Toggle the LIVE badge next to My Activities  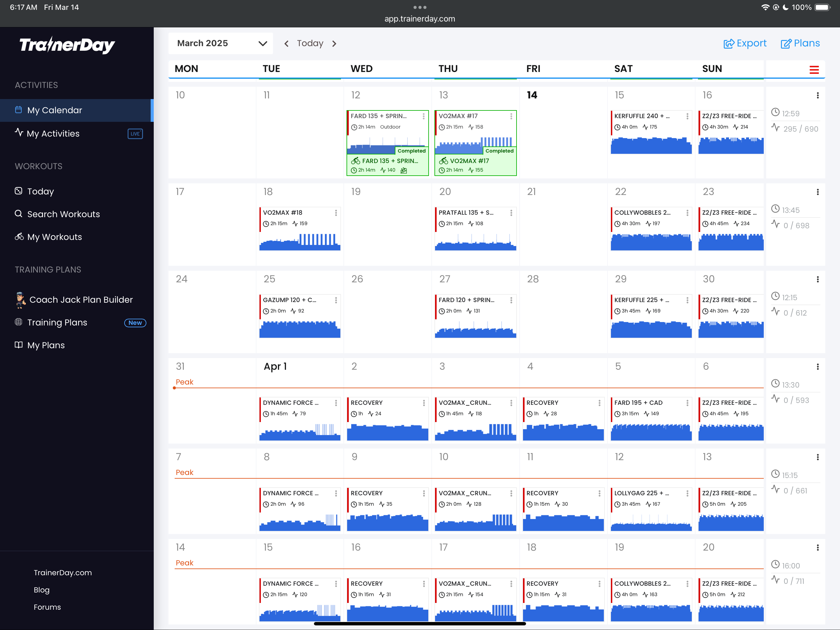tap(135, 134)
